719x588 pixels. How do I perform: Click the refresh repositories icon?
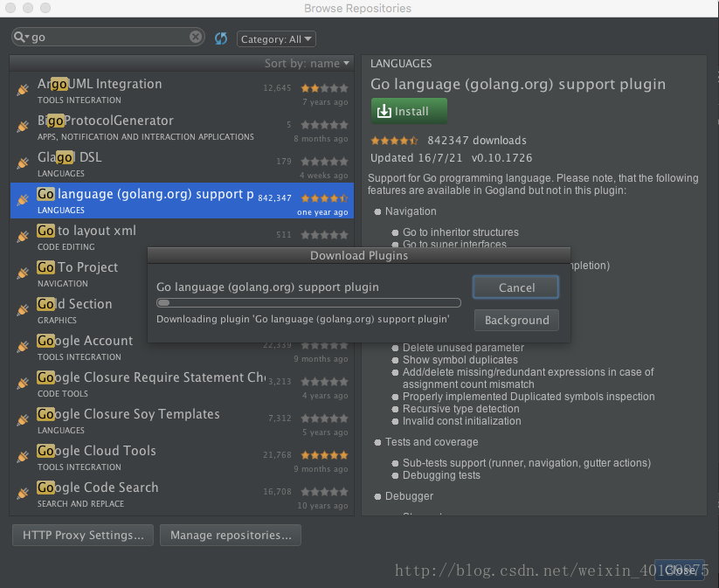point(221,38)
